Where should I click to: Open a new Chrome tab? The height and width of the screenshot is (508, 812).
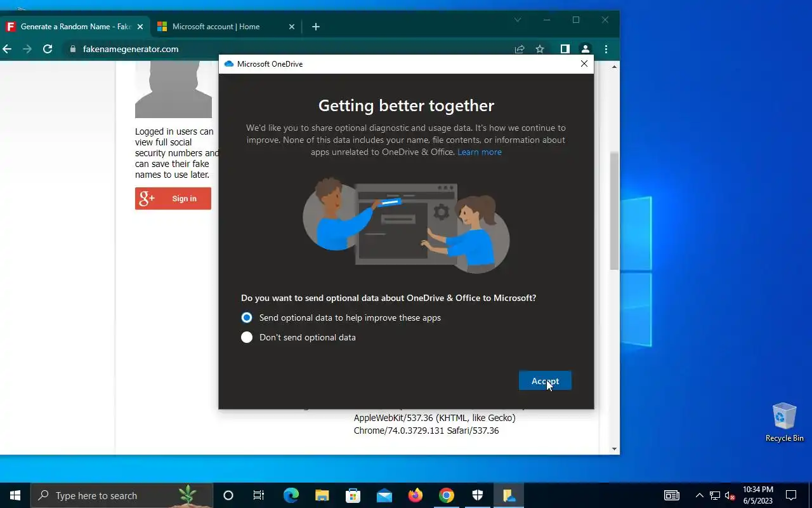[x=316, y=27]
